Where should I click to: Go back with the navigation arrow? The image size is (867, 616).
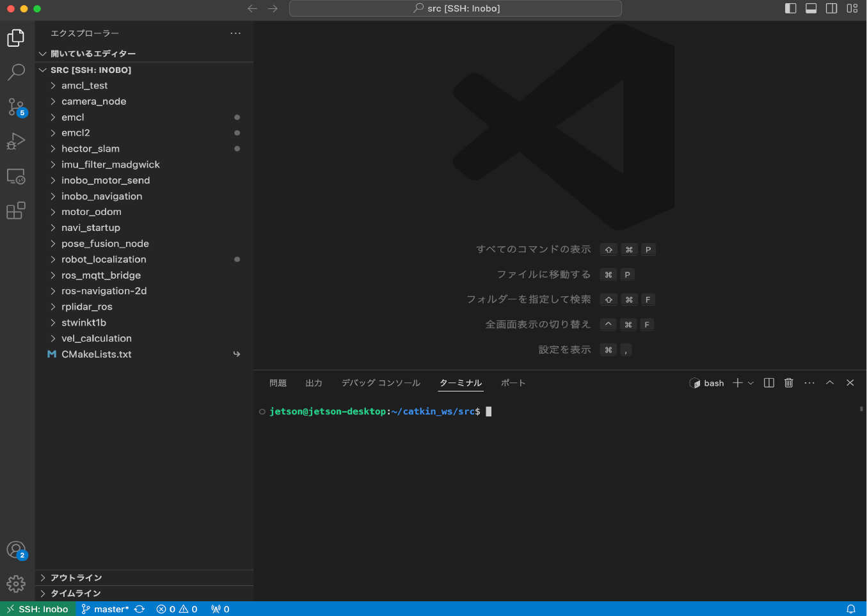click(252, 8)
